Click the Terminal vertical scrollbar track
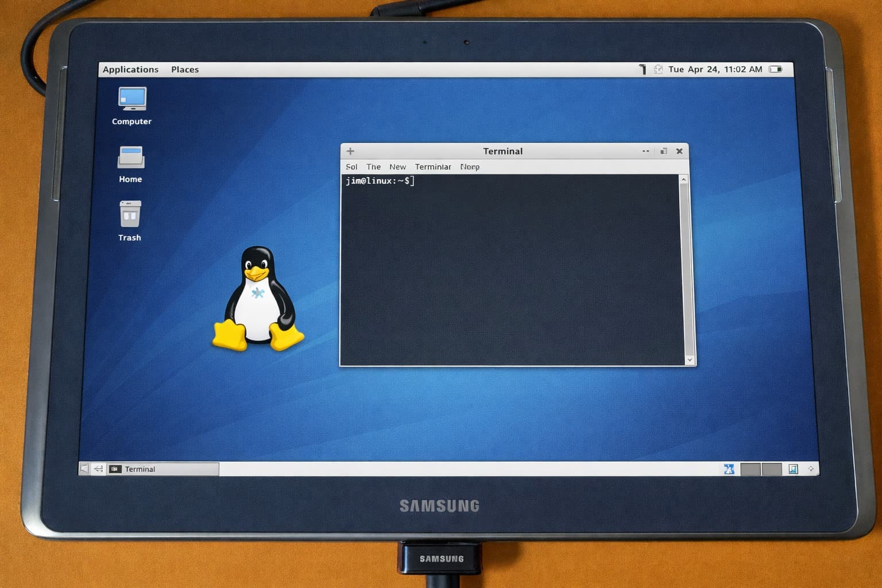882x588 pixels. point(687,270)
